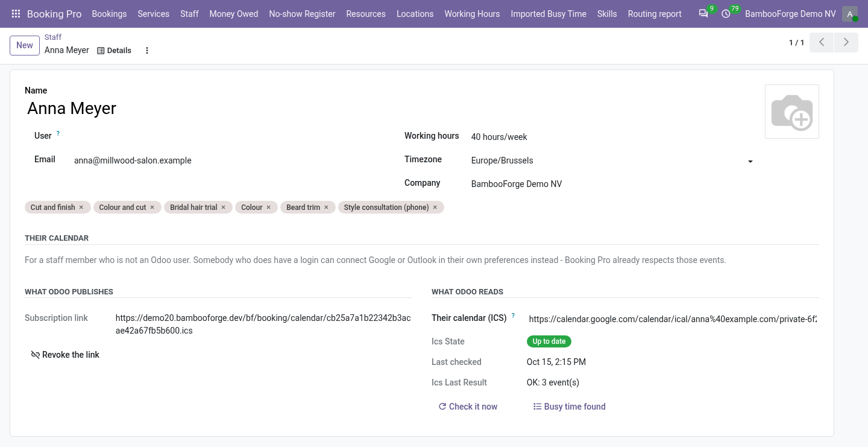Open the Routing report menu
This screenshot has width=868, height=447.
point(655,13)
